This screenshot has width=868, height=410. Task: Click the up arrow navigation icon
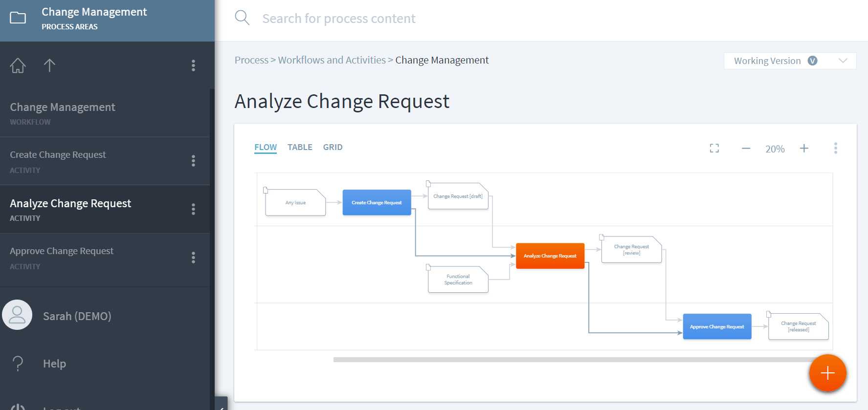pyautogui.click(x=49, y=65)
